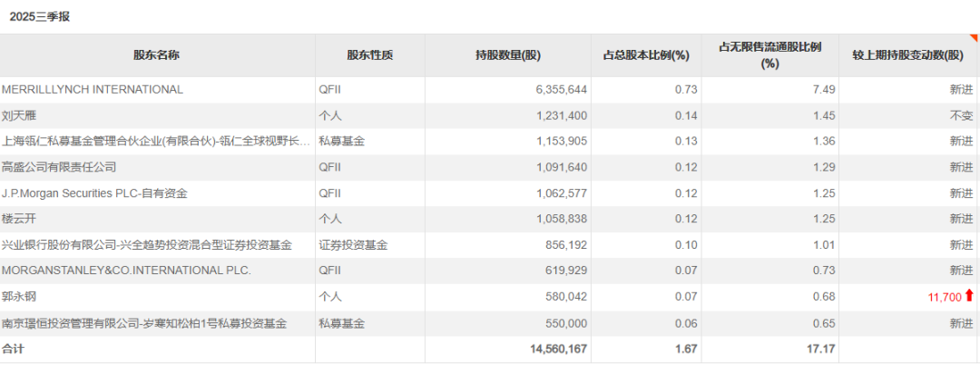
Task: Sort by the 持股数量(股) column header
Action: (x=507, y=55)
